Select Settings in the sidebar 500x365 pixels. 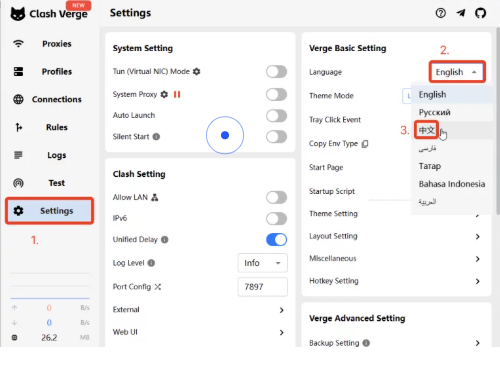click(49, 211)
